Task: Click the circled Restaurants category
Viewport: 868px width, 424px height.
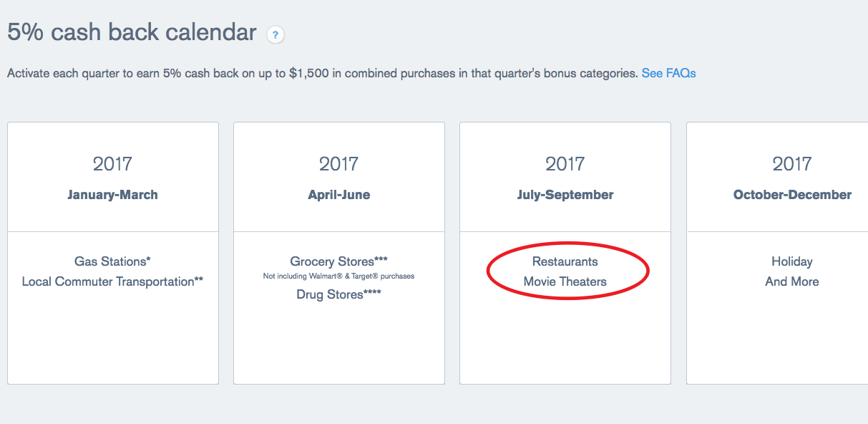Action: point(565,261)
